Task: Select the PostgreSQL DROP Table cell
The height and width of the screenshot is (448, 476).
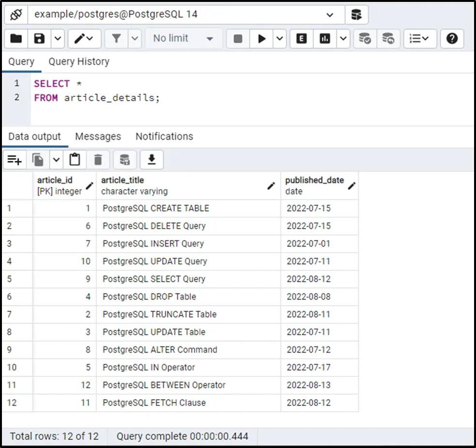Action: pos(149,296)
